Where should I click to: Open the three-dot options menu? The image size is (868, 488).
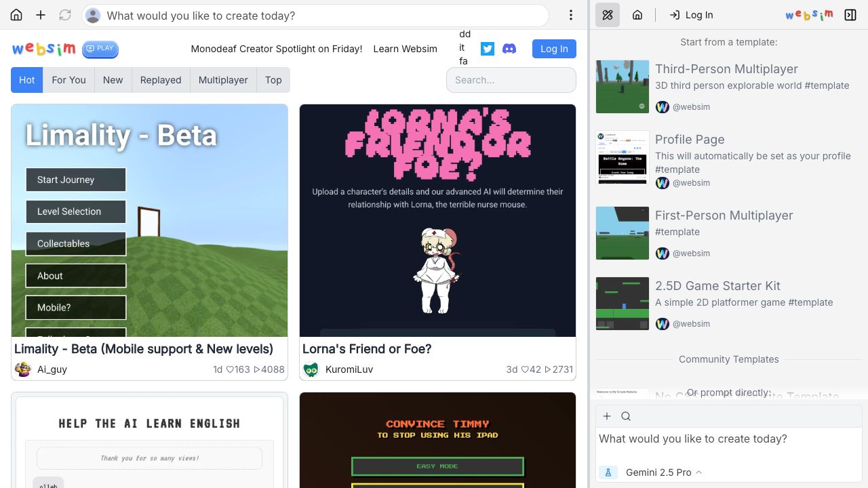571,15
